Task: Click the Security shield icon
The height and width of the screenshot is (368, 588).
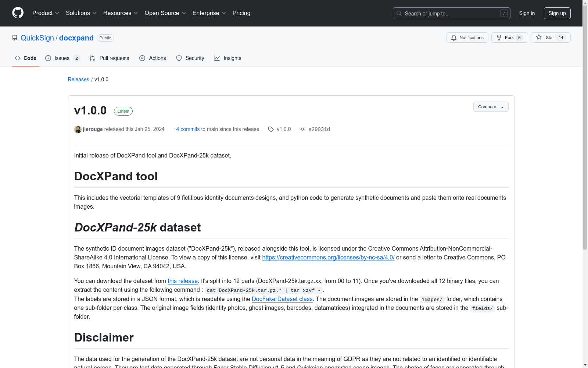Action: point(179,58)
